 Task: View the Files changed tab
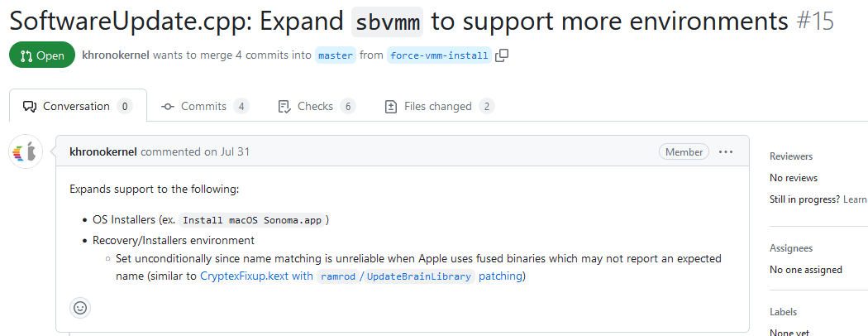(440, 107)
